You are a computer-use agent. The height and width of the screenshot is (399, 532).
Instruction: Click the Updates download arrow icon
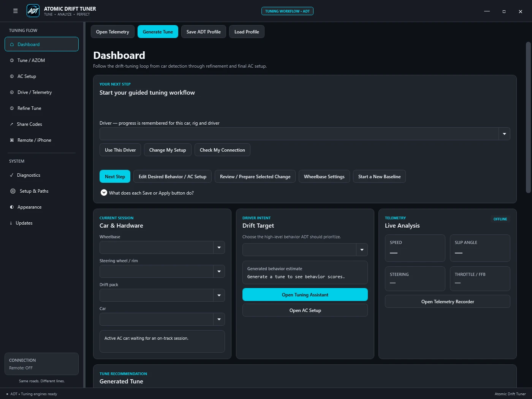[x=11, y=223]
